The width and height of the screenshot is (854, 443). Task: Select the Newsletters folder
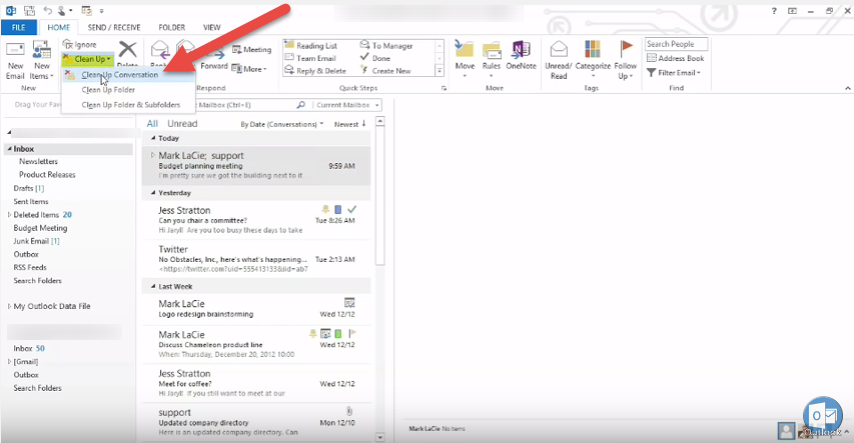(x=38, y=161)
